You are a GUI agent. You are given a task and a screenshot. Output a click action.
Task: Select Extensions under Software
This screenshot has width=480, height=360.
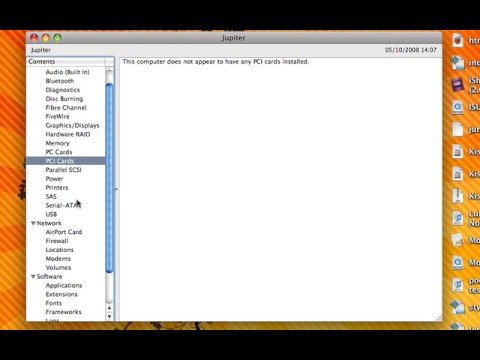[x=61, y=294]
